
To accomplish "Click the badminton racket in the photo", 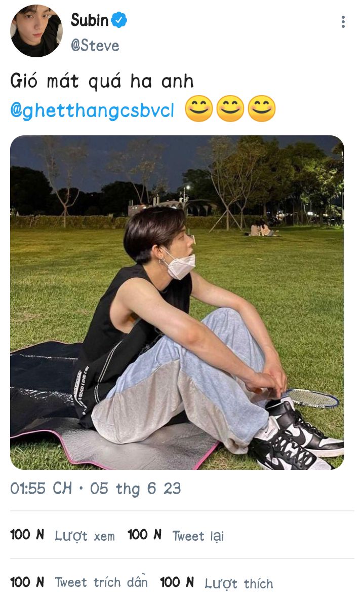I will pyautogui.click(x=312, y=398).
